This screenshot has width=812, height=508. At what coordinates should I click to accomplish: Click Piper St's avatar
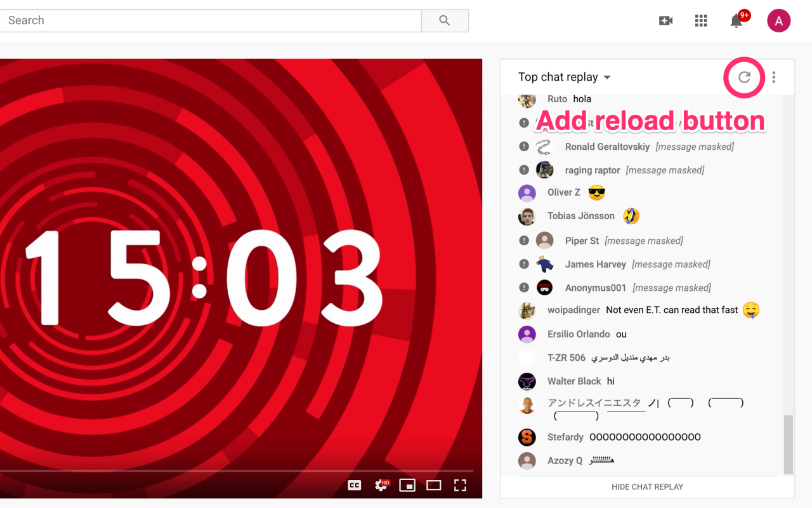point(544,241)
